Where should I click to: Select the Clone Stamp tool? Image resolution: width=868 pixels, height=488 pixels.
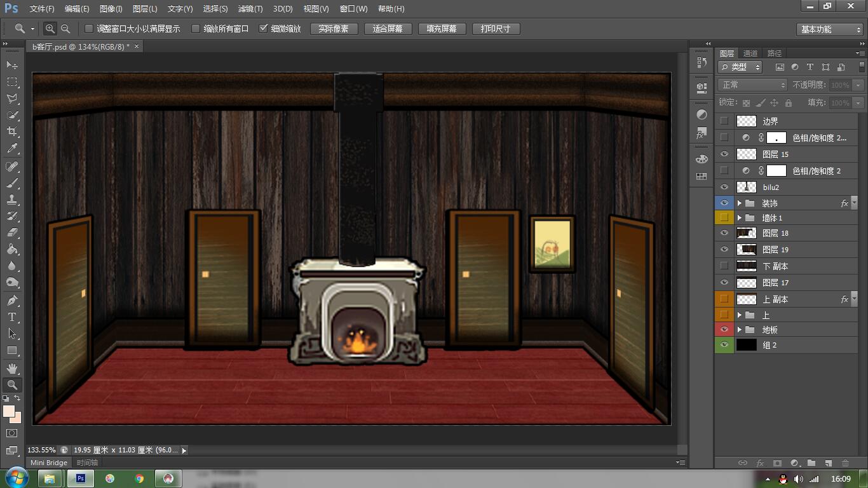(x=12, y=200)
